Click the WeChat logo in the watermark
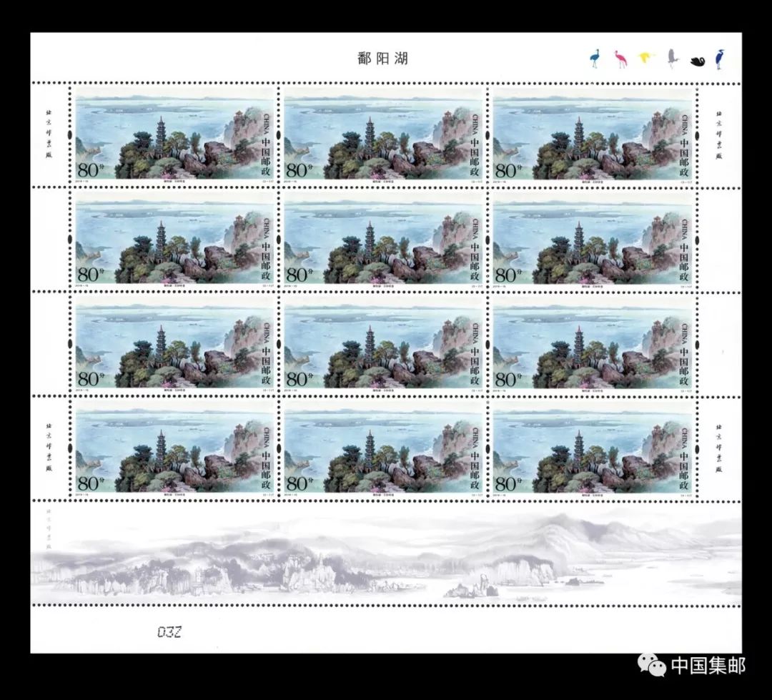The image size is (772, 700). pos(653,666)
